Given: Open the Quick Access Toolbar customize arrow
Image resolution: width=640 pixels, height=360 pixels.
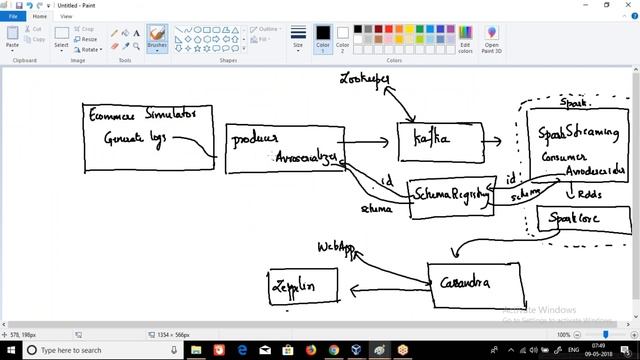Looking at the screenshot, I should coord(49,5).
